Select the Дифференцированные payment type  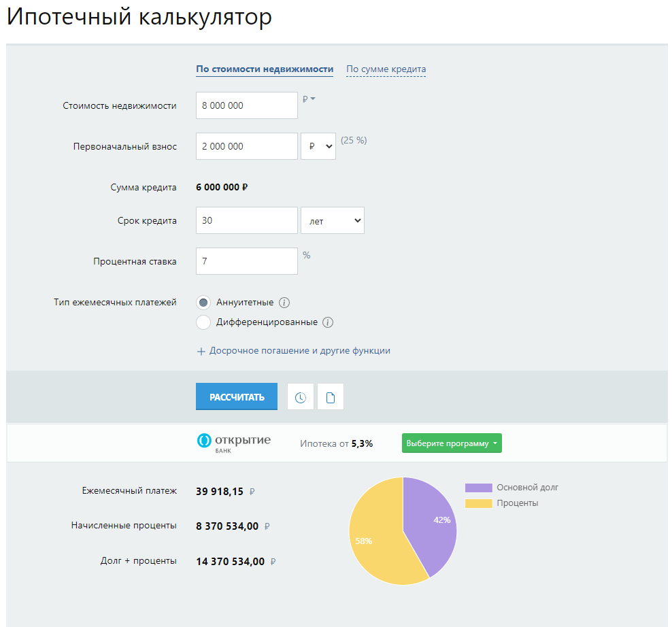point(203,322)
